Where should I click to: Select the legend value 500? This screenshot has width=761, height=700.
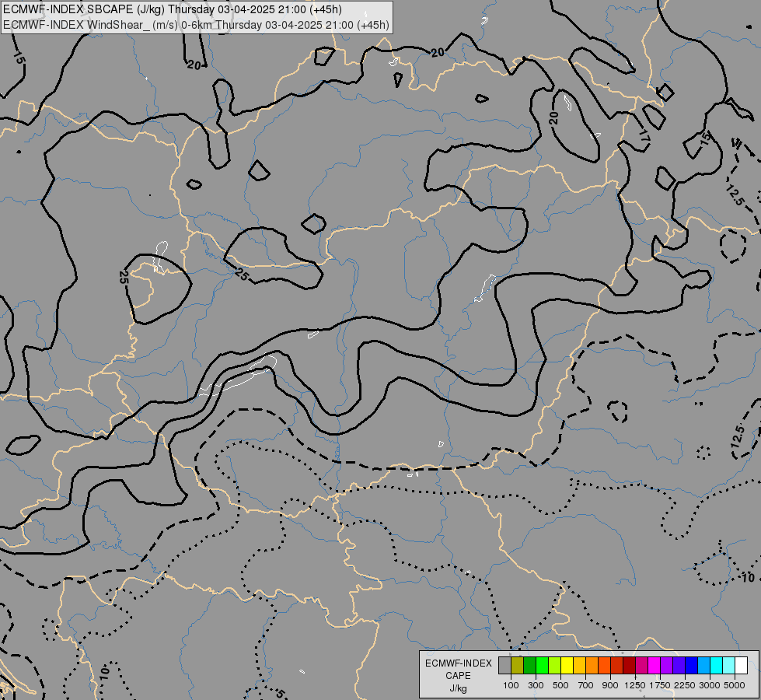click(560, 685)
